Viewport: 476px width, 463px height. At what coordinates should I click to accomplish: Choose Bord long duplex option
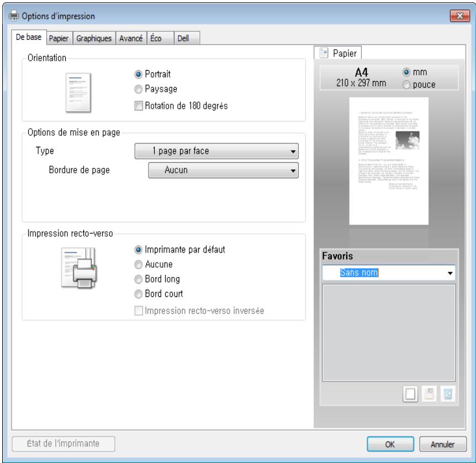click(138, 279)
